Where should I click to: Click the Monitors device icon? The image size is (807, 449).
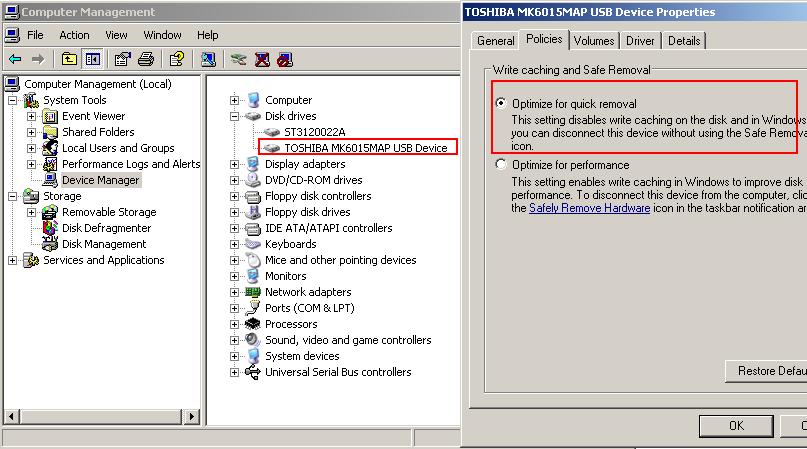(x=253, y=276)
